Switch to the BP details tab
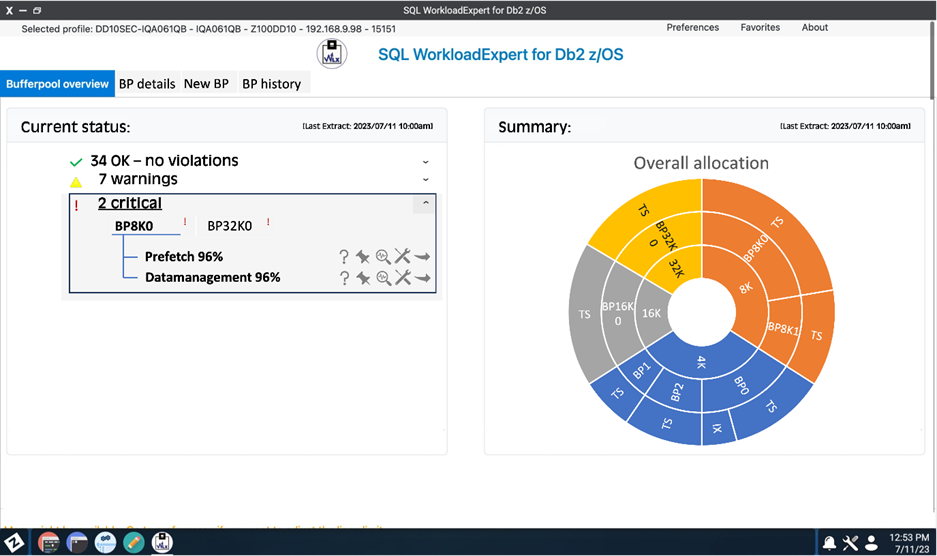 (x=147, y=84)
